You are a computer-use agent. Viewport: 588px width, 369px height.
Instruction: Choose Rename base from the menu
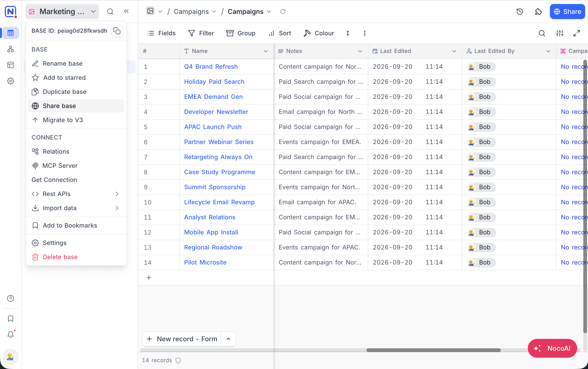76,64
